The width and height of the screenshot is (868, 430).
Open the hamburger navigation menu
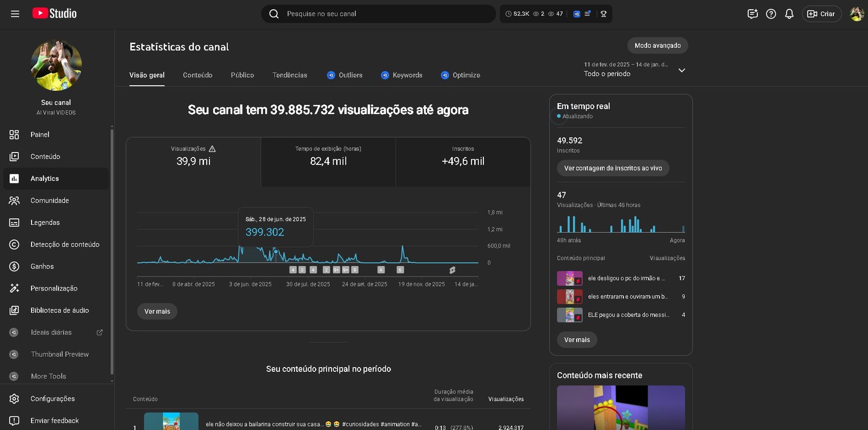[15, 14]
